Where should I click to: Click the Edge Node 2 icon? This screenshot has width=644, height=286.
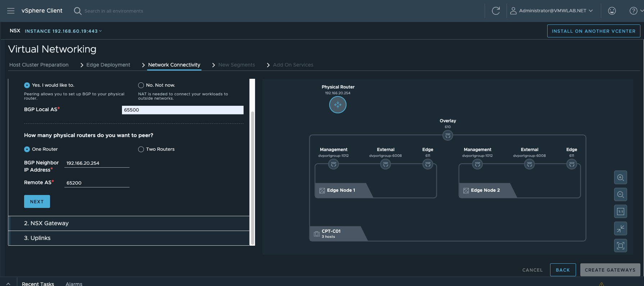click(x=466, y=190)
